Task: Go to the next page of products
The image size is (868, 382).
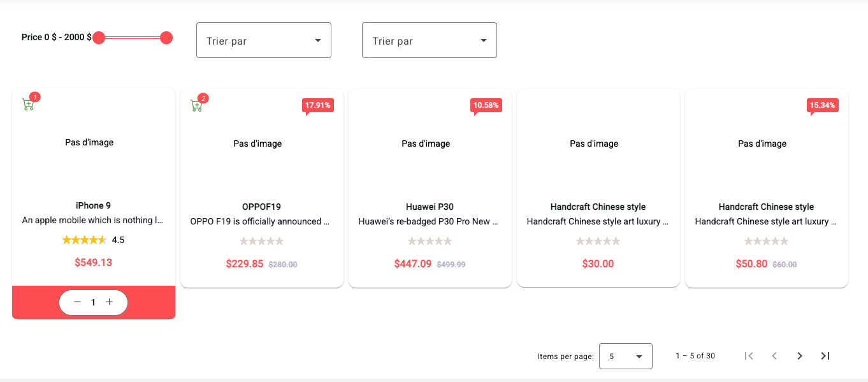Action: point(800,356)
